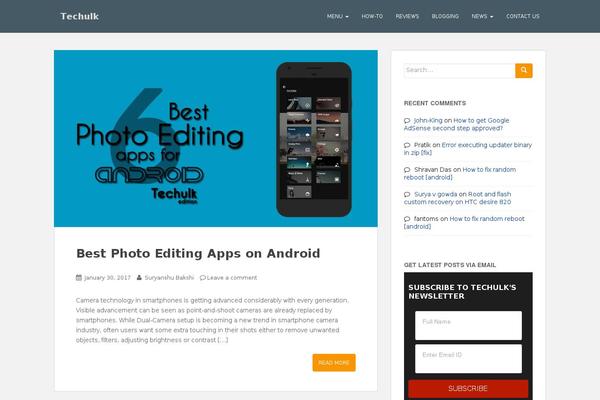600x400 pixels.
Task: Click comment bubble icon next to Surya v gowda
Action: click(407, 194)
